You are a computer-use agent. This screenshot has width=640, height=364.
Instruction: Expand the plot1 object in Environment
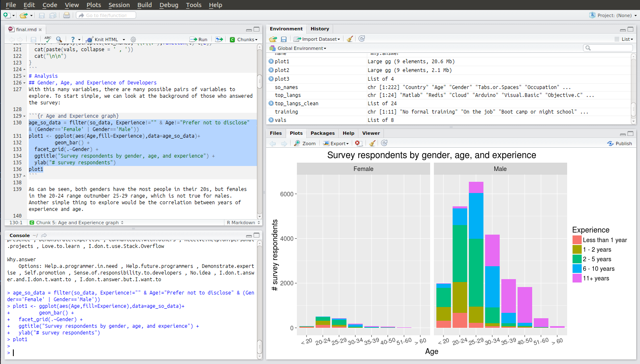click(x=271, y=62)
